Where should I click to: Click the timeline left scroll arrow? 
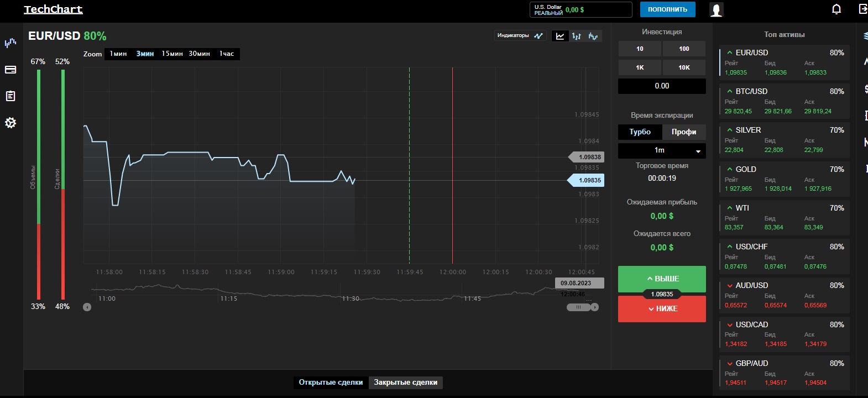[87, 307]
